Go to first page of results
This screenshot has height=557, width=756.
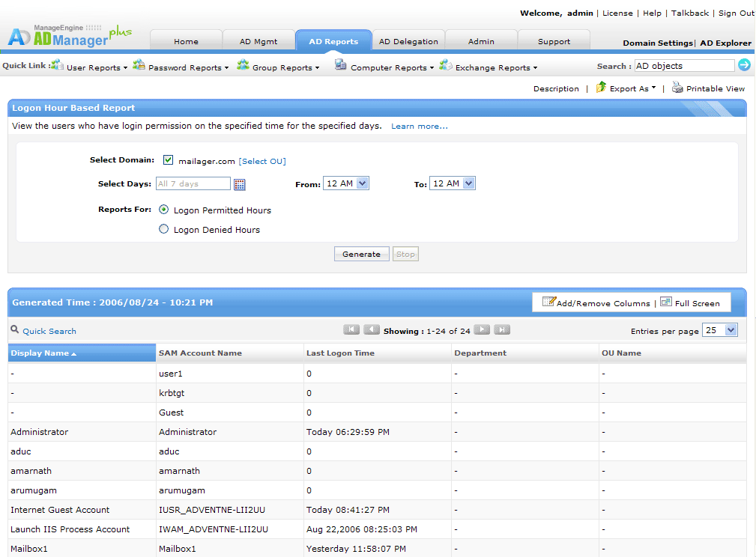[x=351, y=329]
